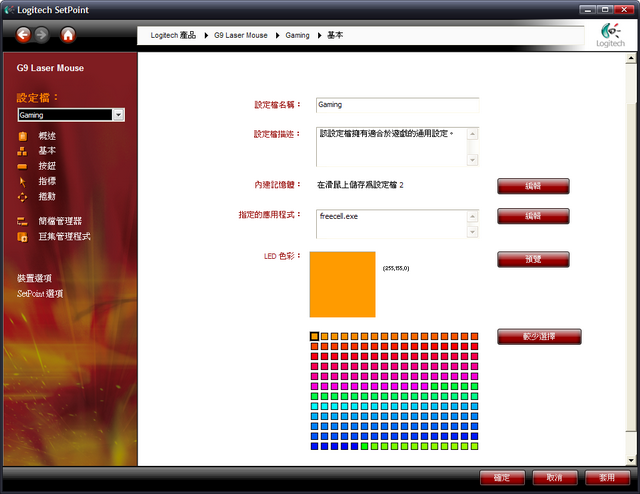This screenshot has width=640, height=494.
Task: Click the G9 Laser Mouse sidebar title
Action: point(50,68)
